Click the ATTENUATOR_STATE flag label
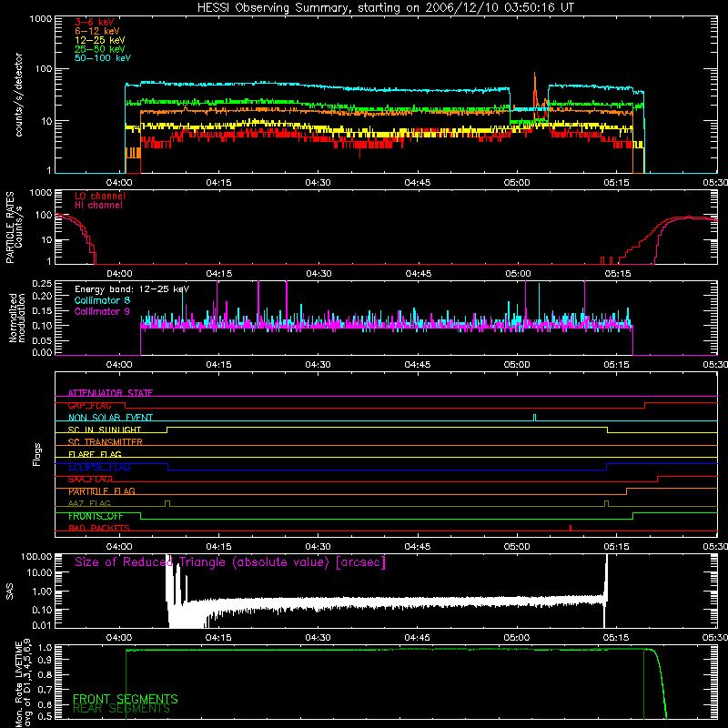Viewport: 728px width, 728px height. (x=110, y=393)
